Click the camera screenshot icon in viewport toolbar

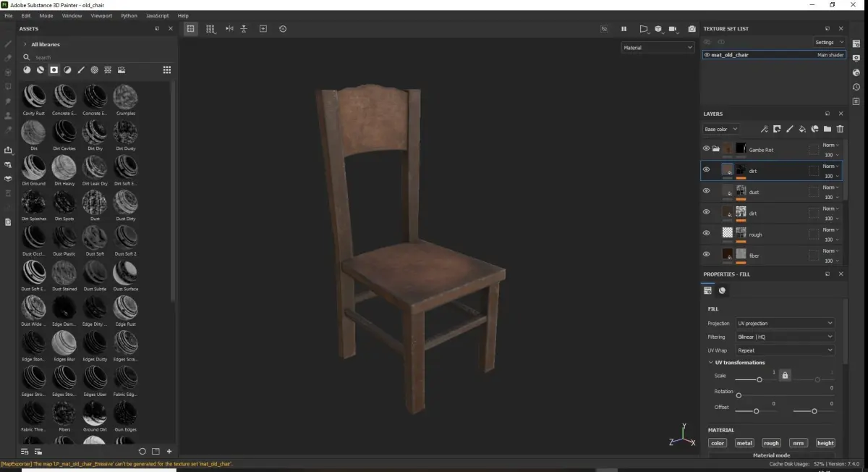692,29
